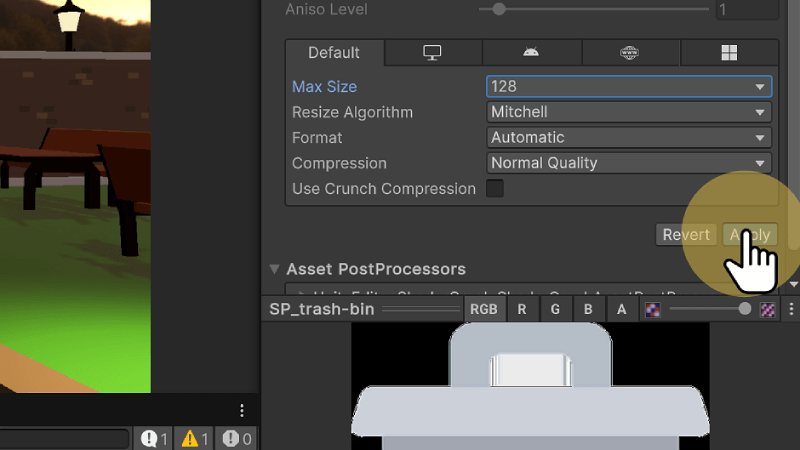Show only the A alpha channel in preview
Viewport: 800px width, 450px height.
click(x=621, y=309)
